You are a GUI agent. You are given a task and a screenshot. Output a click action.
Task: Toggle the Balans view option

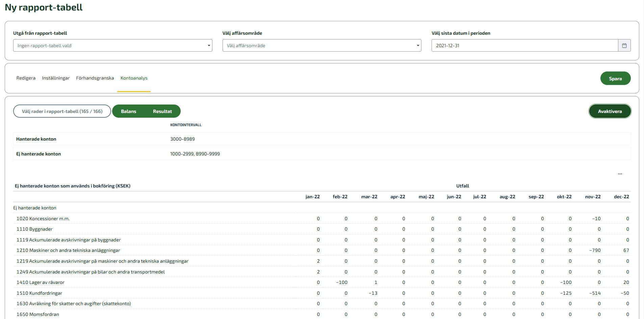[x=129, y=111]
